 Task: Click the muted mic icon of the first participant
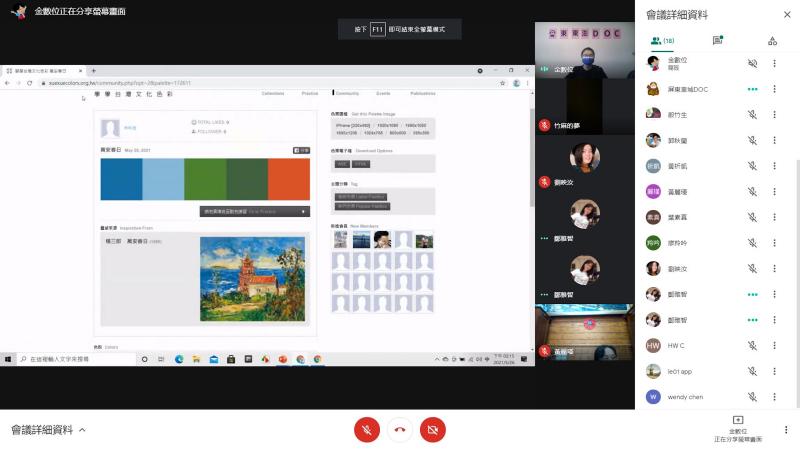click(752, 63)
